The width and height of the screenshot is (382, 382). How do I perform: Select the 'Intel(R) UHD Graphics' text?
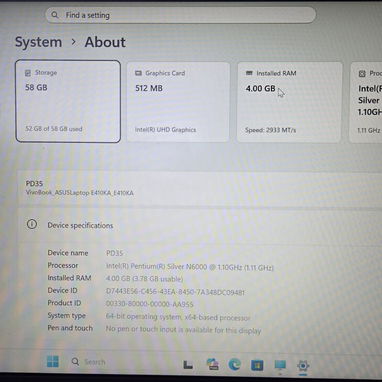pyautogui.click(x=165, y=130)
